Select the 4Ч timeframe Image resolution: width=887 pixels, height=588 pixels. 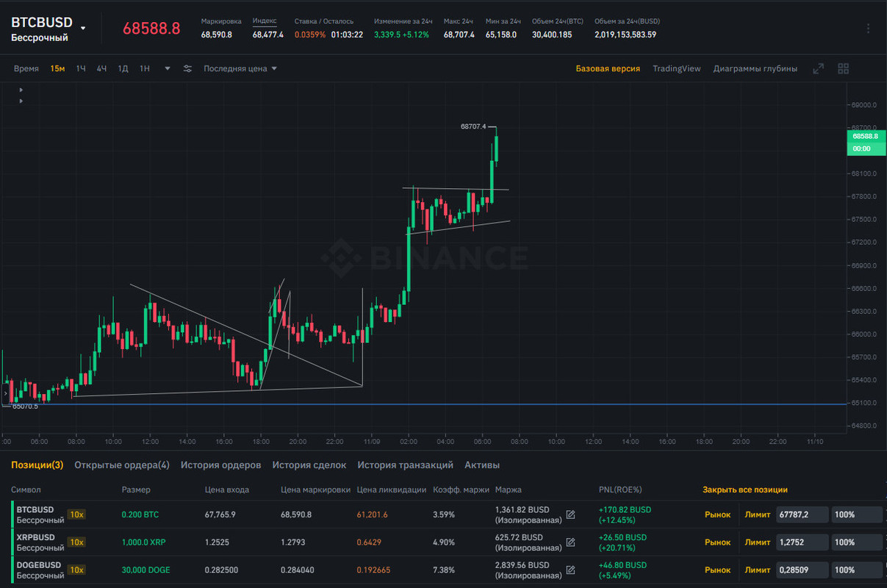coord(101,68)
